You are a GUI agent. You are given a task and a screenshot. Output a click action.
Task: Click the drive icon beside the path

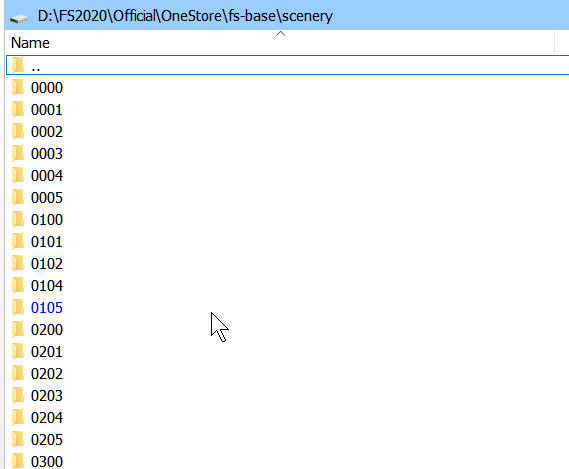(x=19, y=18)
